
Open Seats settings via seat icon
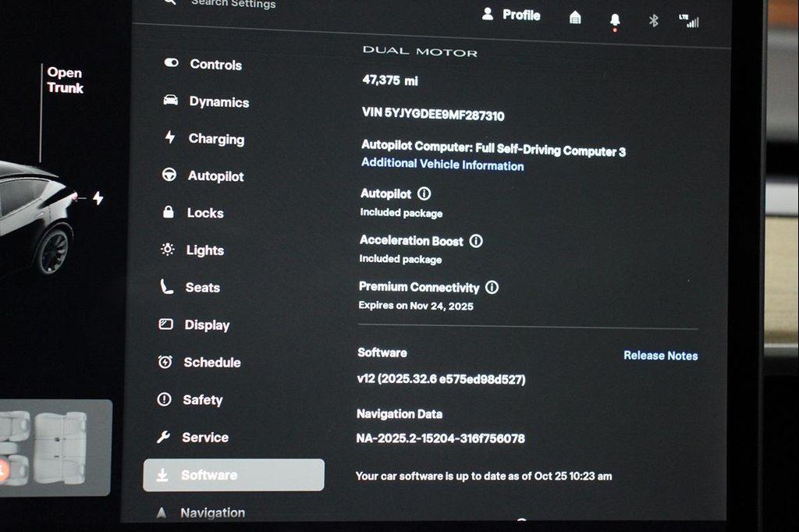(x=166, y=286)
